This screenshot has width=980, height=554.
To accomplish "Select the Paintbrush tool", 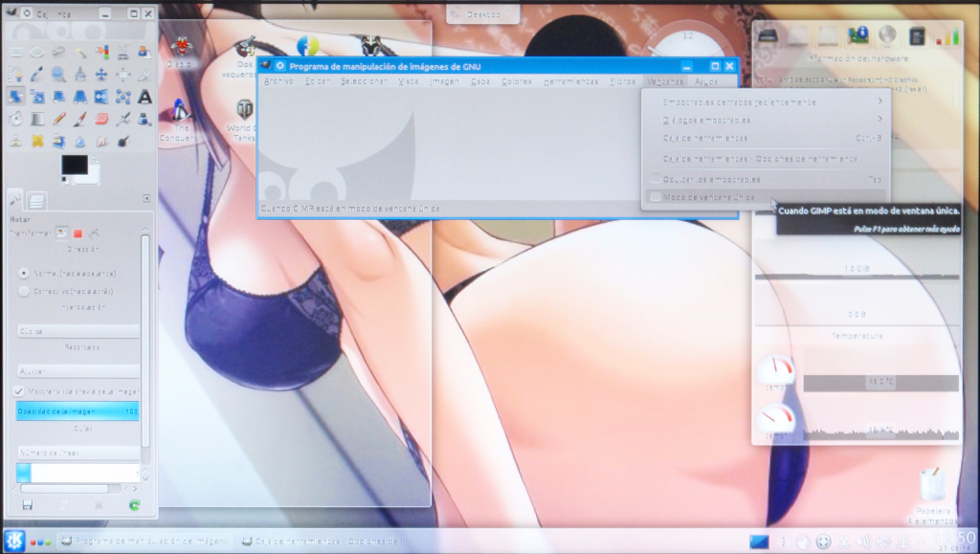I will pyautogui.click(x=80, y=119).
